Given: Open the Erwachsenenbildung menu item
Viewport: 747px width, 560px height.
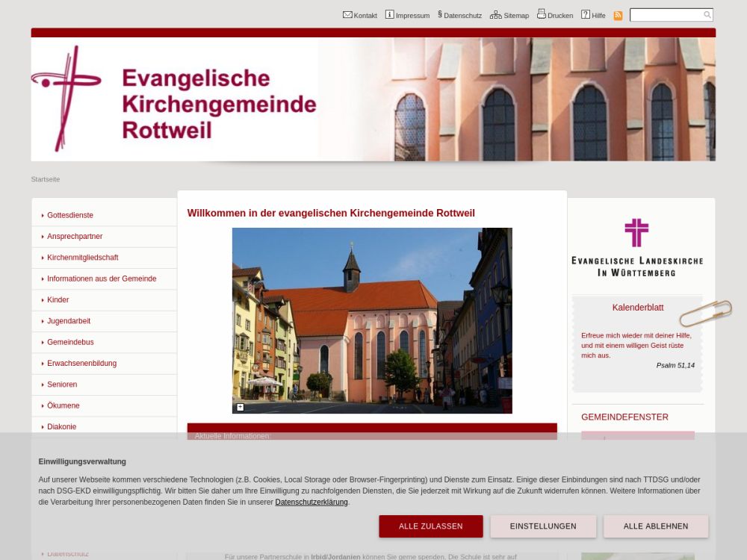Looking at the screenshot, I should (81, 364).
